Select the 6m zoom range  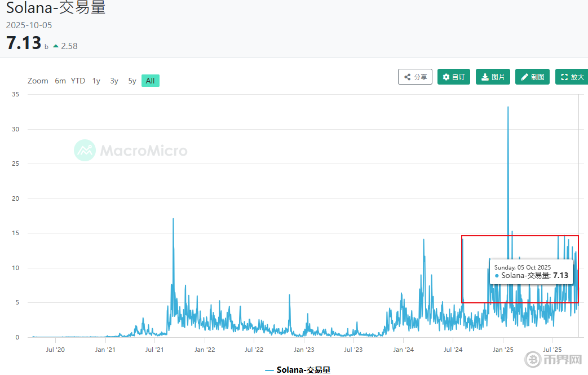pyautogui.click(x=60, y=81)
